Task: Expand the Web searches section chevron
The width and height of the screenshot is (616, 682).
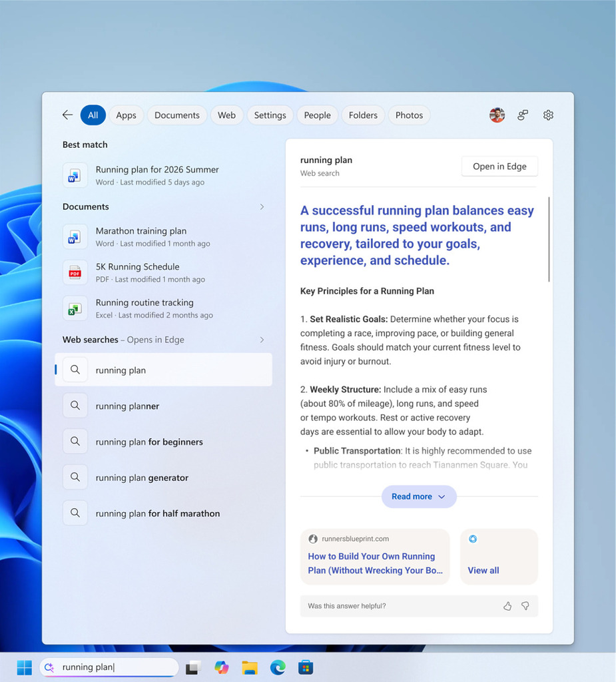Action: [x=262, y=340]
